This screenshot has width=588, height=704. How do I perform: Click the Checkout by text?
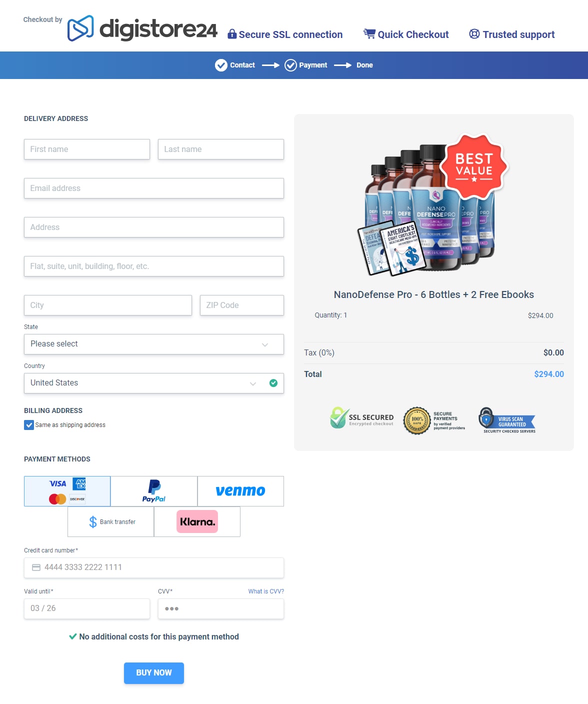tap(43, 19)
